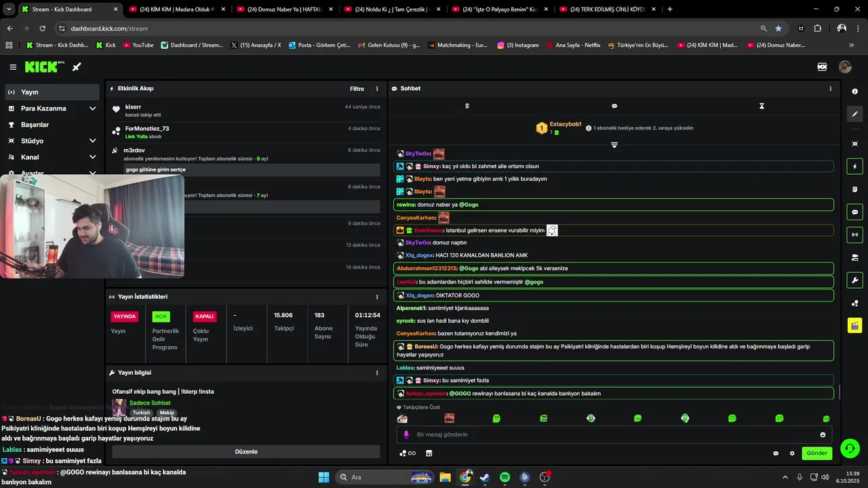Open the hamburger menu beside Kick logo
This screenshot has height=488, width=868.
pos(13,67)
